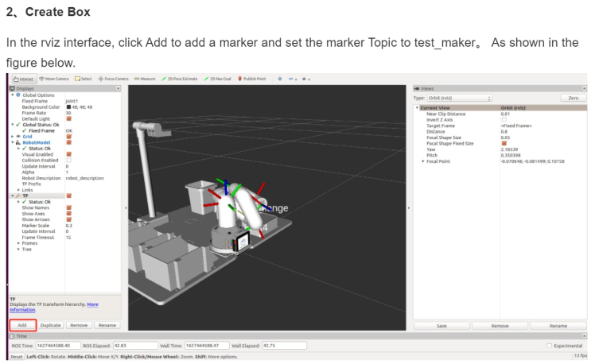Expand the Grid display item
Image resolution: width=595 pixels, height=364 pixels.
[14, 136]
